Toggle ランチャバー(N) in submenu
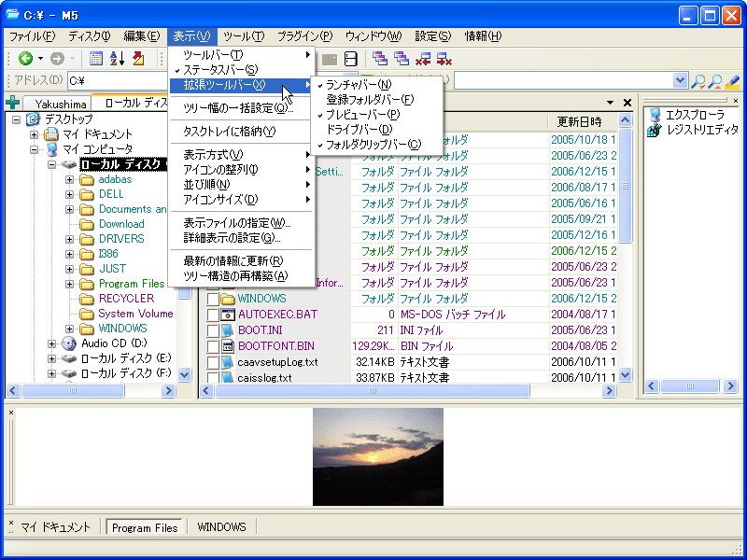 [376, 85]
